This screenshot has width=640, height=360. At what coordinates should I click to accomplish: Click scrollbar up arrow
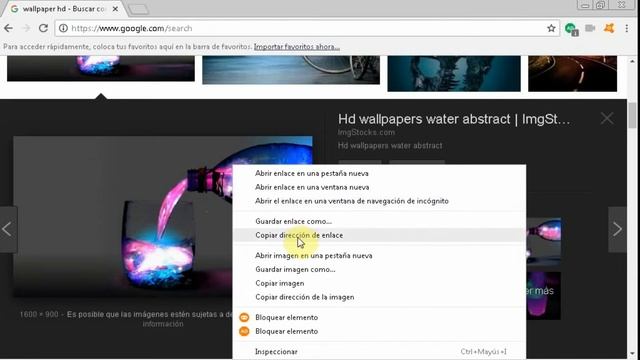coord(632,61)
